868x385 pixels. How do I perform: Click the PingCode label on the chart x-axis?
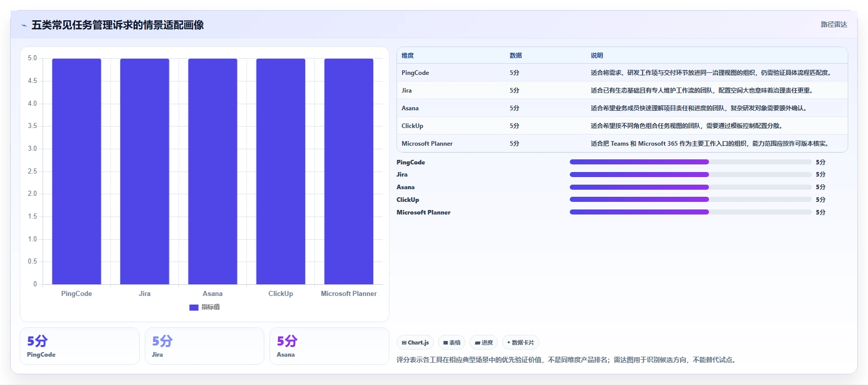coord(76,293)
